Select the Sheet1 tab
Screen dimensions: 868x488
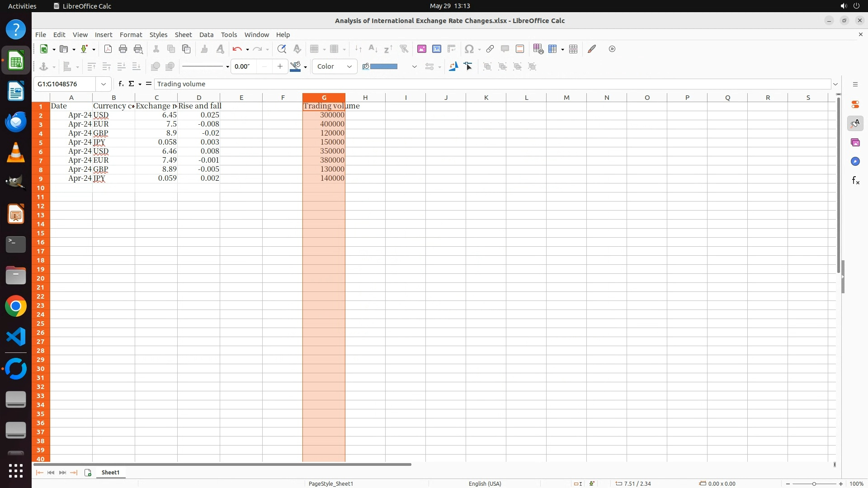(110, 472)
